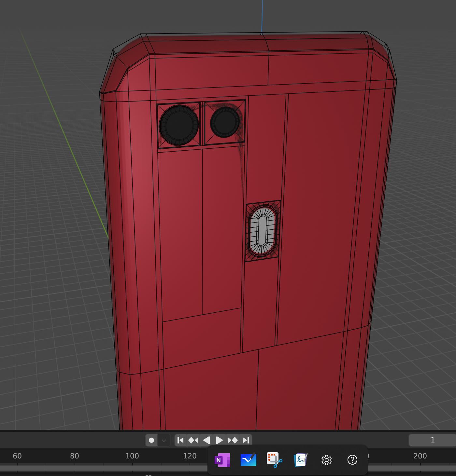This screenshot has height=476, width=456.
Task: Jump to the next keyframe
Action: pyautogui.click(x=233, y=440)
